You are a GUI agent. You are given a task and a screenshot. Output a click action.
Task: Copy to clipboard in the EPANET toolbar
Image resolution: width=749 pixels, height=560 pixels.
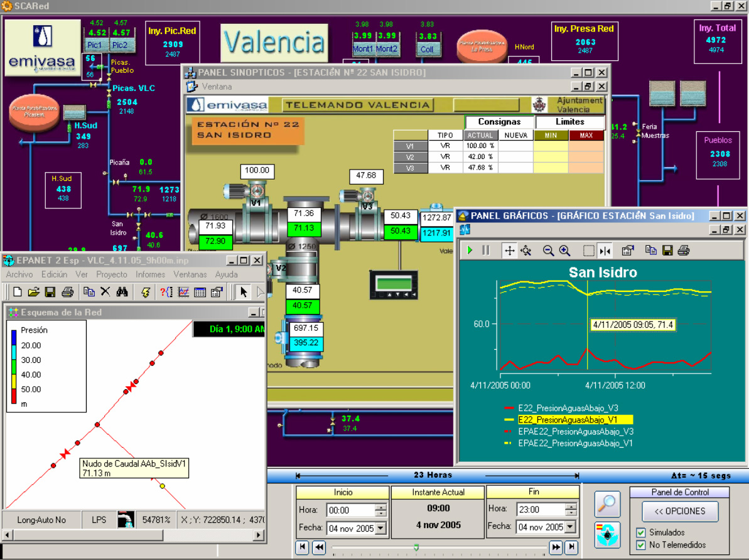89,291
